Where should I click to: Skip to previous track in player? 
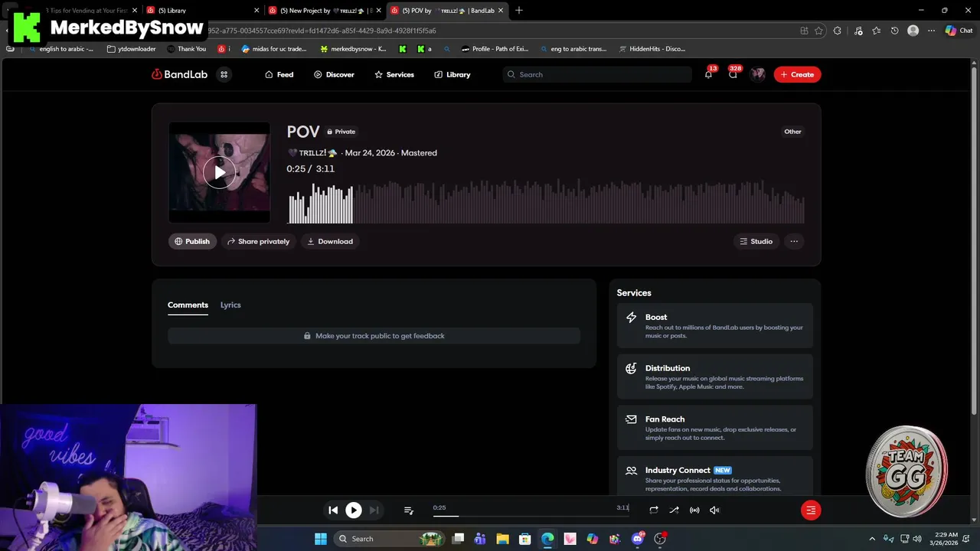(333, 510)
